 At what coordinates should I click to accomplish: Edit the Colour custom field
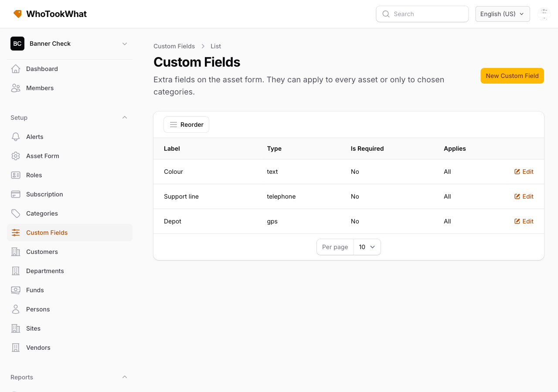pos(524,172)
